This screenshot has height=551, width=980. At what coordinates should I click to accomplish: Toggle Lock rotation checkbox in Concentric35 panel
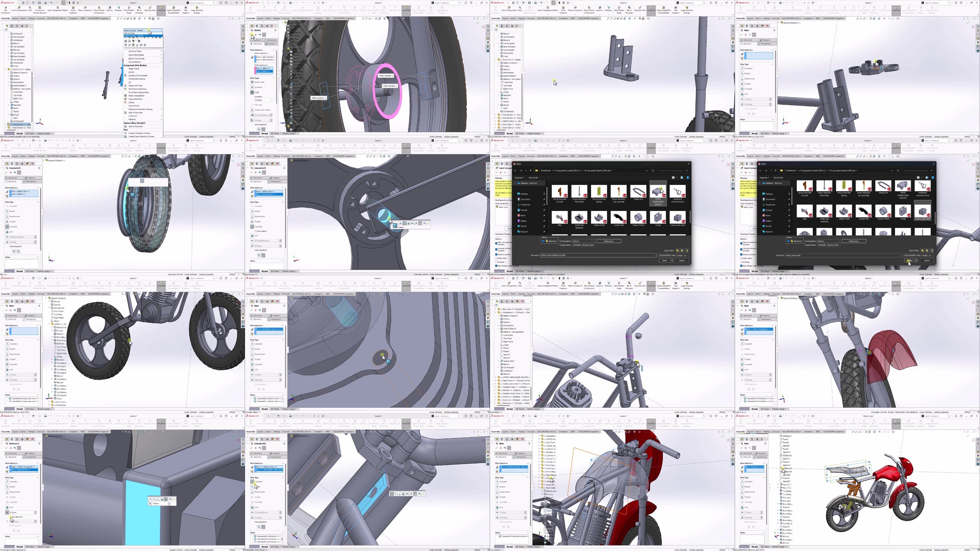coord(256,231)
